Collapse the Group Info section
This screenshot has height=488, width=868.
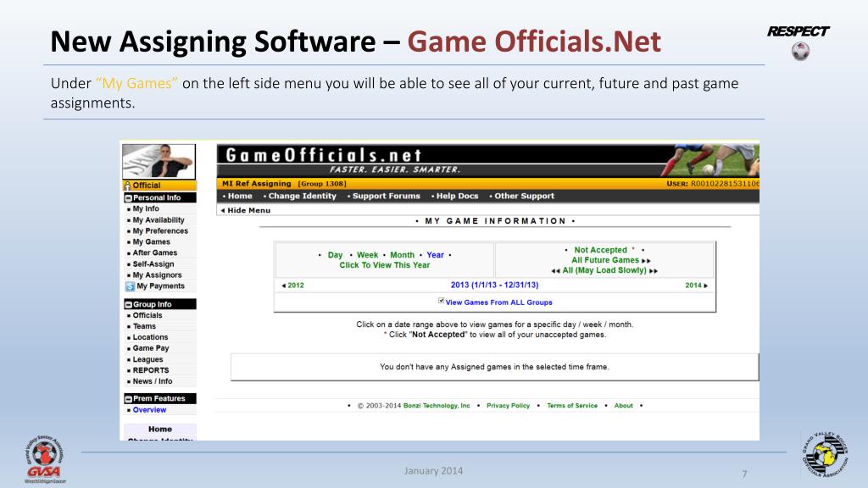point(129,304)
